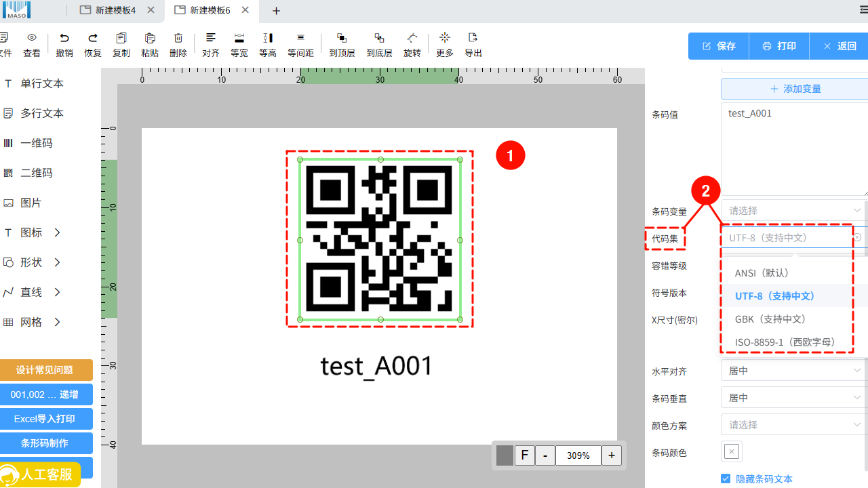This screenshot has height=488, width=868.
Task: Click the Export (导出) icon
Action: [473, 37]
